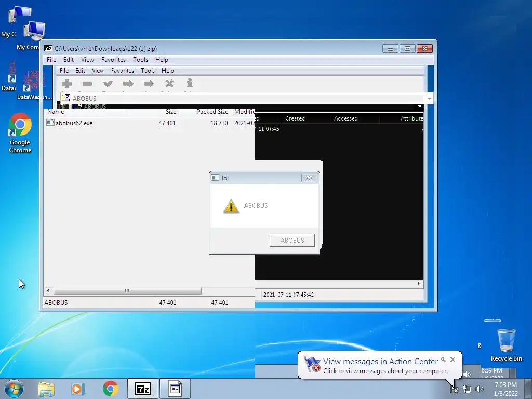This screenshot has width=532, height=399.
Task: Click the Info toolbar icon
Action: pyautogui.click(x=190, y=83)
